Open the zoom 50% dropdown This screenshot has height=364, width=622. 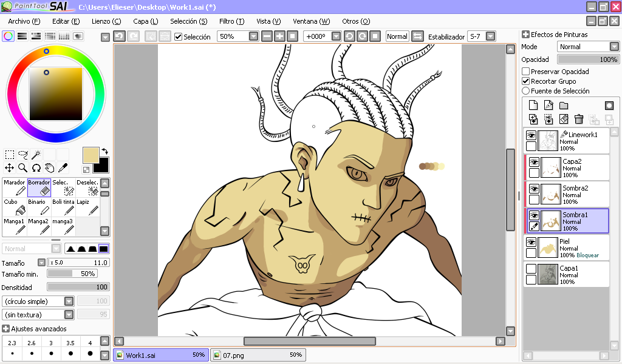tap(253, 36)
